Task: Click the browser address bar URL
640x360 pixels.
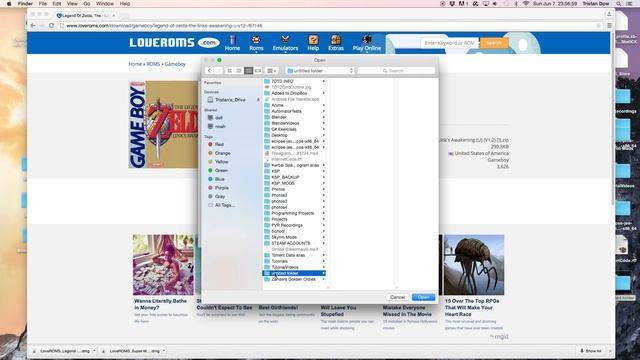Action: point(164,25)
